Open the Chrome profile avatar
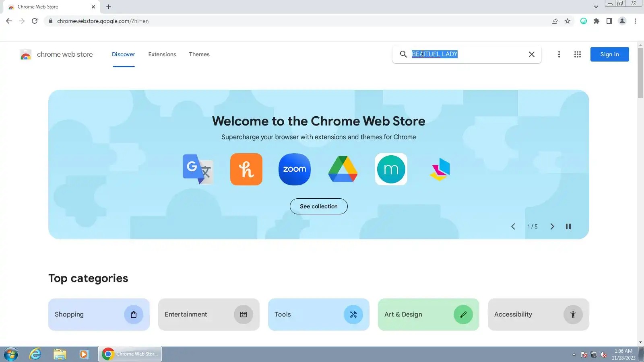This screenshot has width=644, height=362. (x=622, y=21)
